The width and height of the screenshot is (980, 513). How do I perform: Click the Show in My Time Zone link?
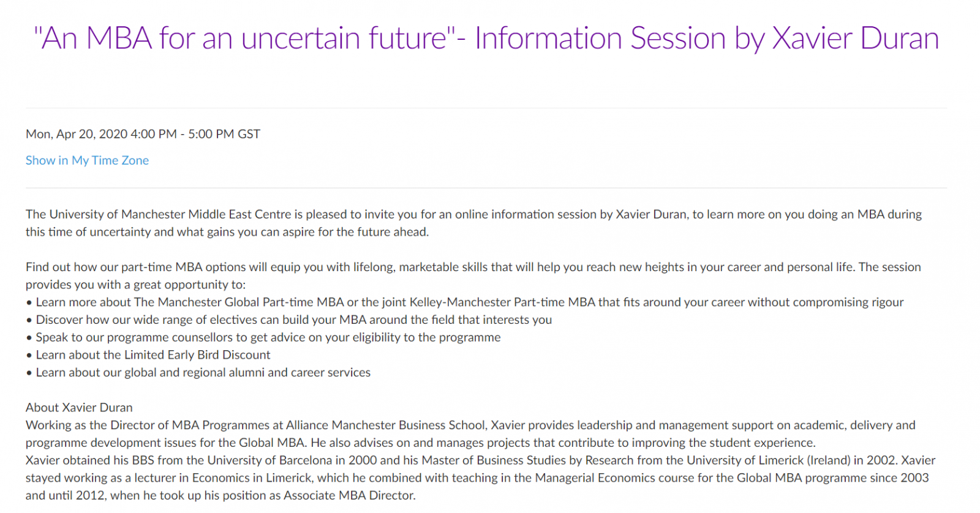pos(87,160)
